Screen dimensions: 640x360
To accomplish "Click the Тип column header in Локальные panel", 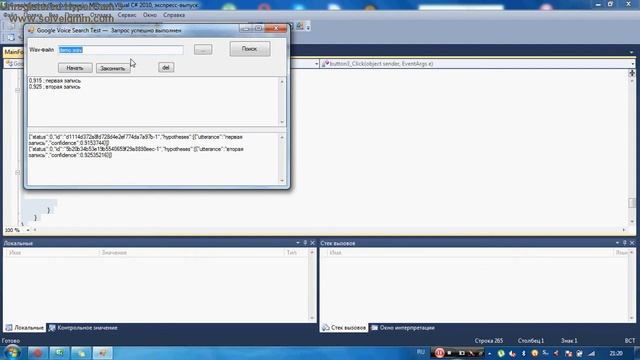I will (x=296, y=253).
